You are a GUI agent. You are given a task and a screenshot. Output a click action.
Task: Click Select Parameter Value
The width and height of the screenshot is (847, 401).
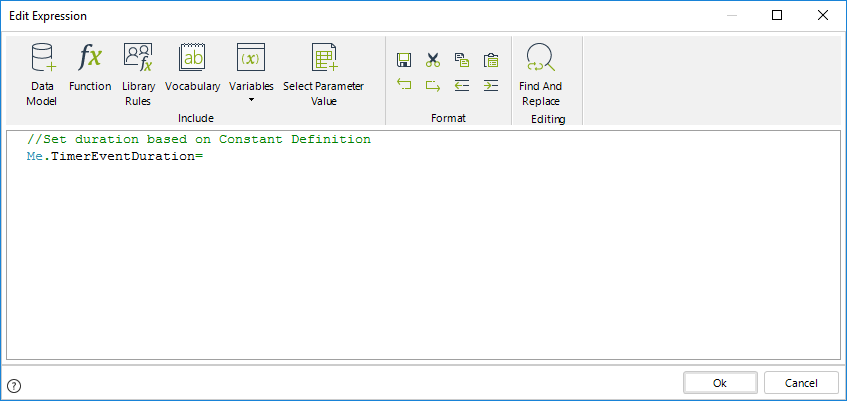point(323,74)
